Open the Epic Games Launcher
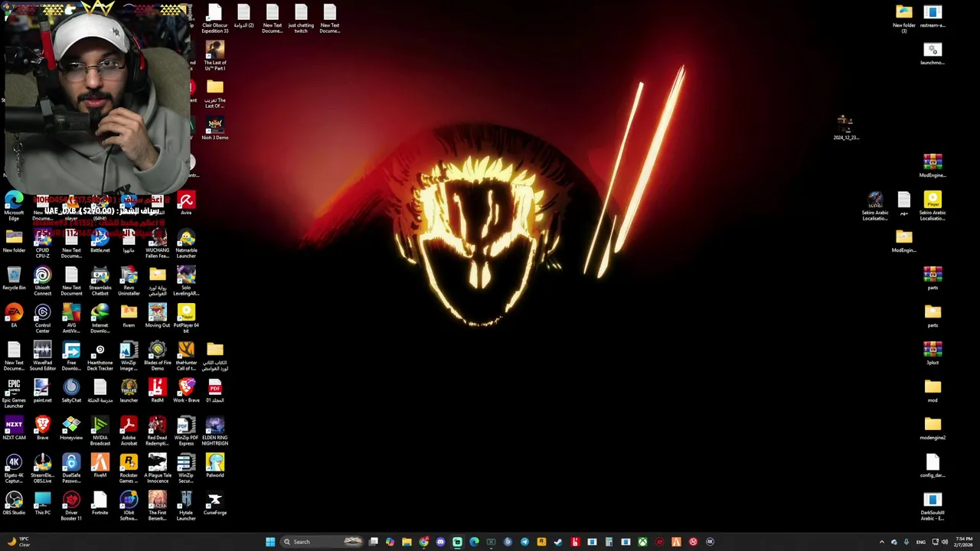The height and width of the screenshot is (551, 980). pos(14,394)
